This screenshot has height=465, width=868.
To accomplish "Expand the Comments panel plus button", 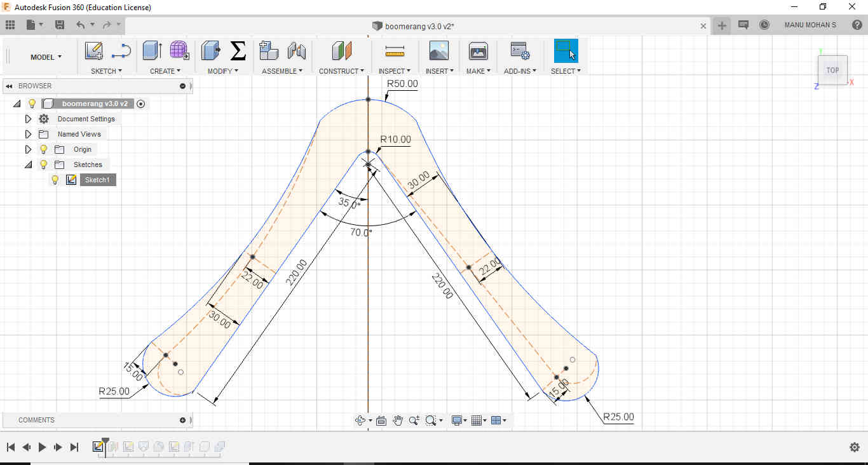I will pos(183,420).
